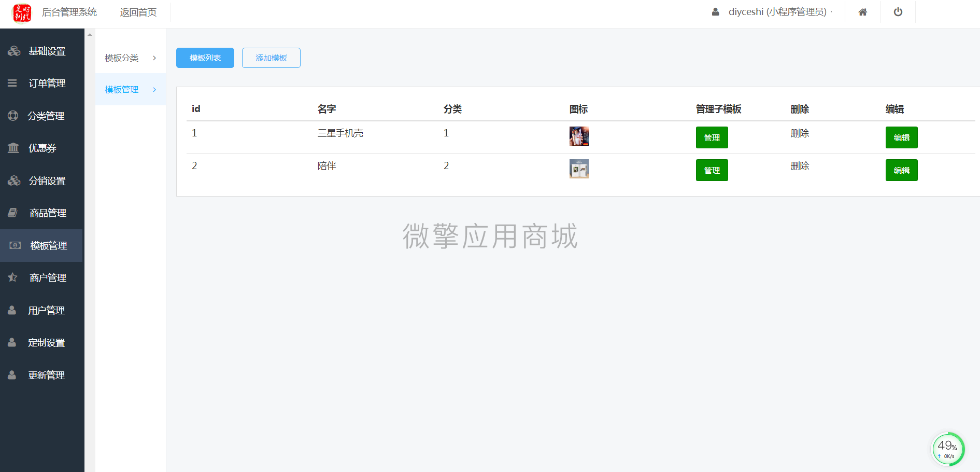Select 模板管理 in the dark sidebar

coord(42,245)
